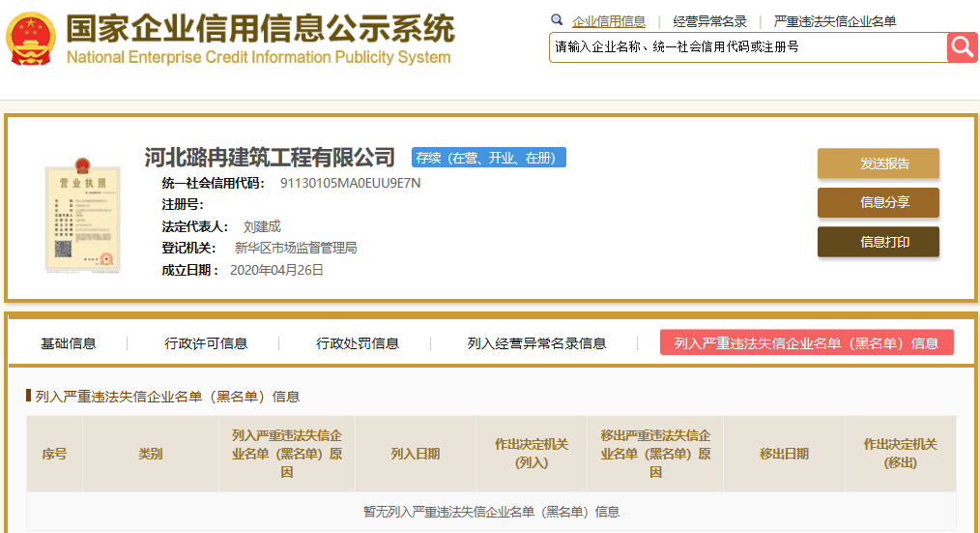Select the 企业信用信息 search category
This screenshot has height=533, width=980.
tap(608, 21)
